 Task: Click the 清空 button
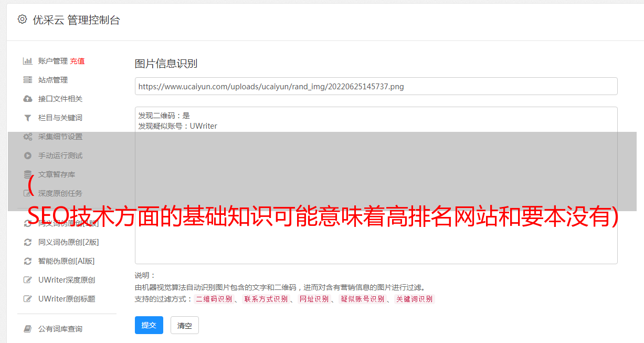pos(185,325)
